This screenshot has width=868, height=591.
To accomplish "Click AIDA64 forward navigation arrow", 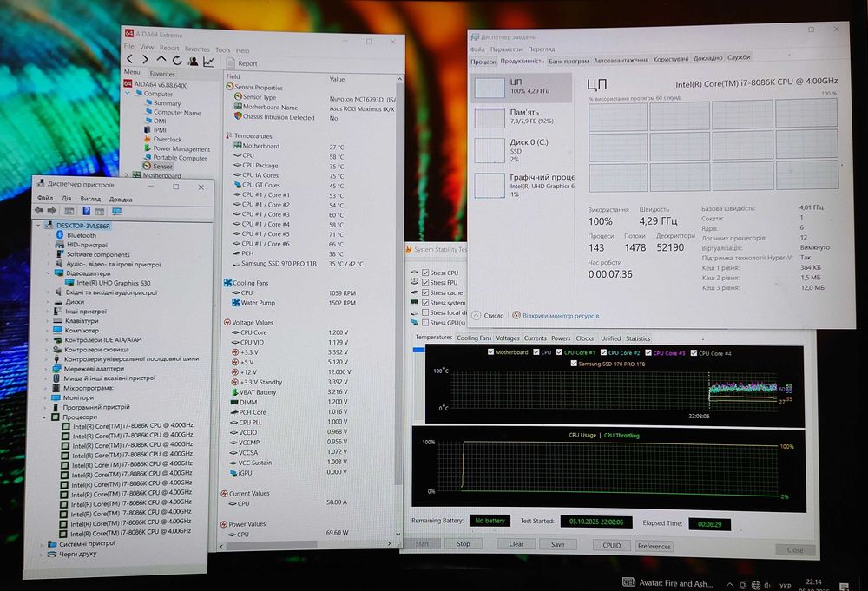I will (x=145, y=59).
